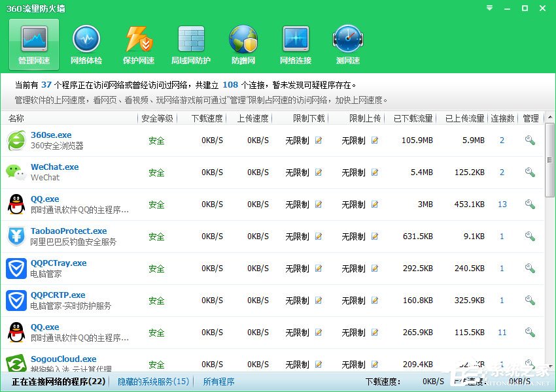The width and height of the screenshot is (556, 392).
Task: Click the manage wrench icon for 360se.exe
Action: (529, 140)
